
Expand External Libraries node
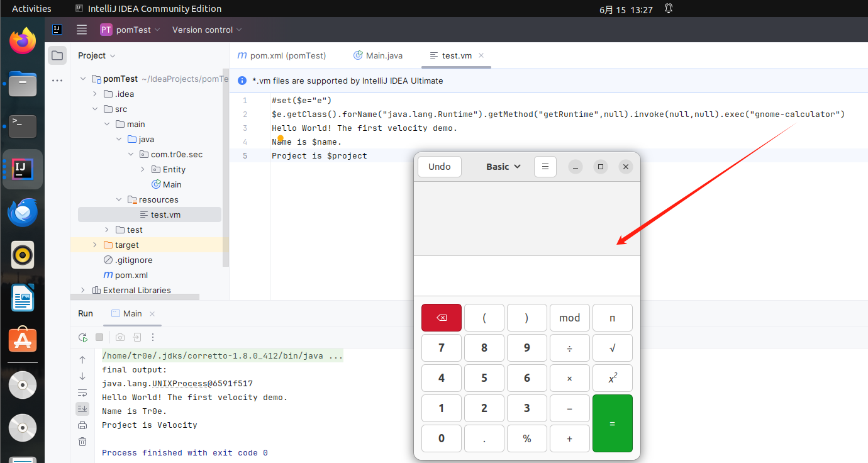click(83, 290)
